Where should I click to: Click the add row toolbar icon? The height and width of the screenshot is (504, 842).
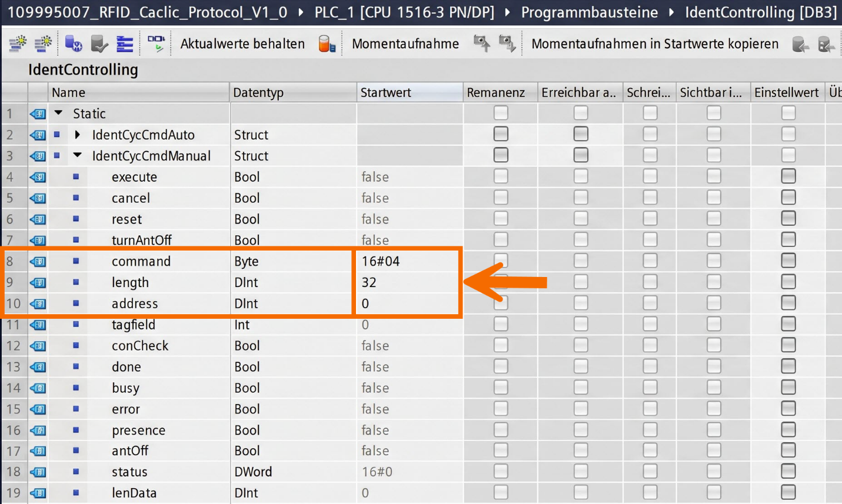click(44, 44)
